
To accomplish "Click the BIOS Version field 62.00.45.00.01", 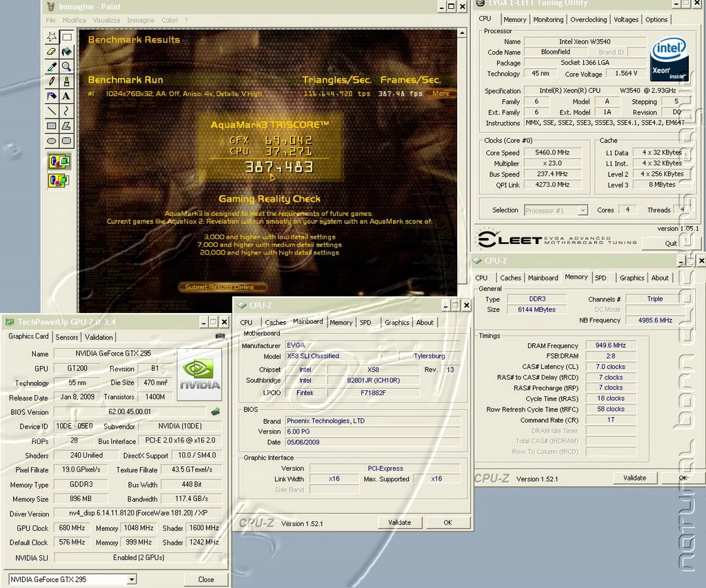I will 130,412.
